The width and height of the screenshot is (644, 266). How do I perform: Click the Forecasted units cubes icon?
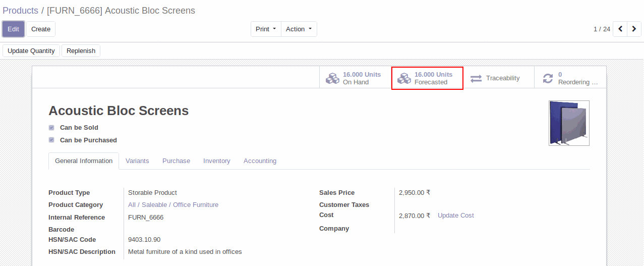pos(404,78)
